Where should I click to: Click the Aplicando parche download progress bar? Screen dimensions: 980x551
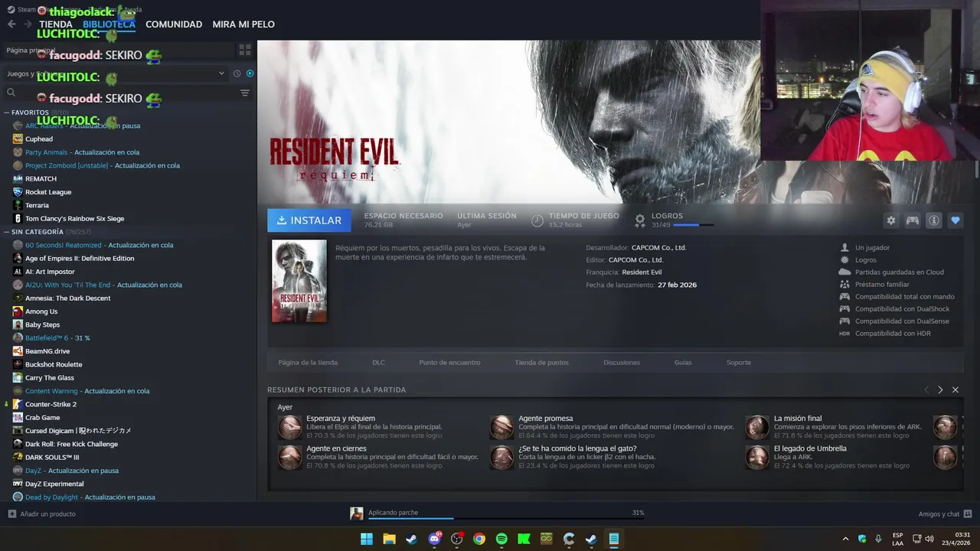(506, 519)
